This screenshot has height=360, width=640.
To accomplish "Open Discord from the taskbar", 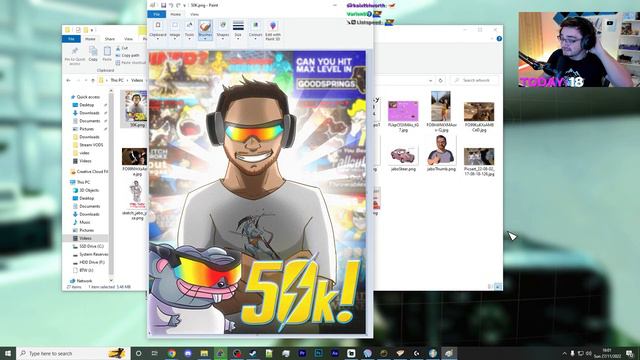I will click(188, 353).
